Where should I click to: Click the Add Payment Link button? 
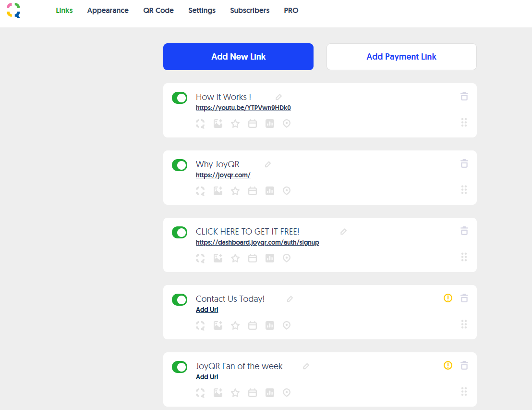coord(401,57)
